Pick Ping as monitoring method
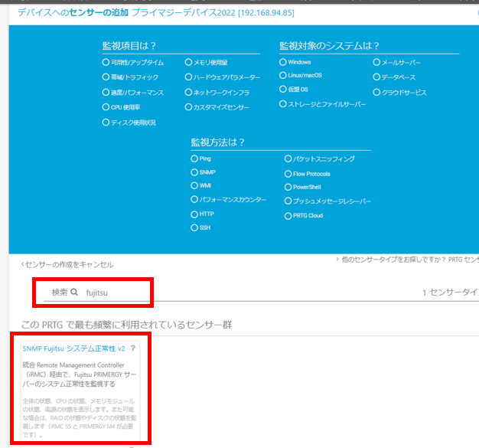The width and height of the screenshot is (479, 448). 194,159
